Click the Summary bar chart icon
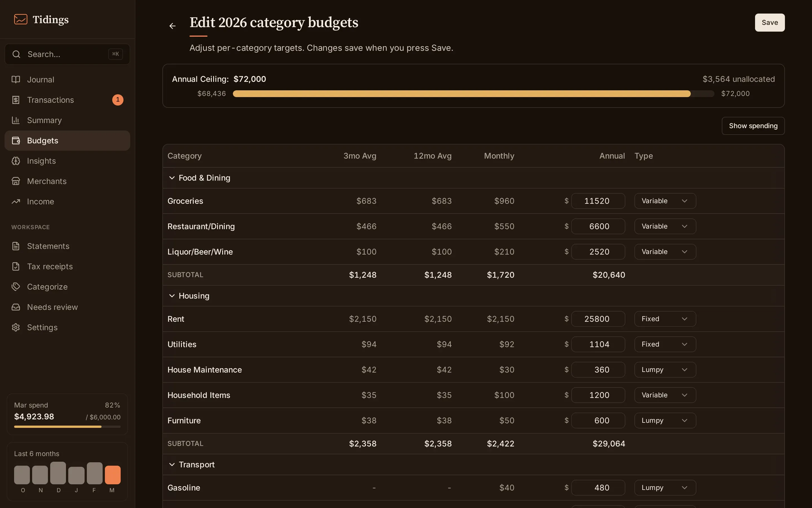812x508 pixels. point(16,120)
